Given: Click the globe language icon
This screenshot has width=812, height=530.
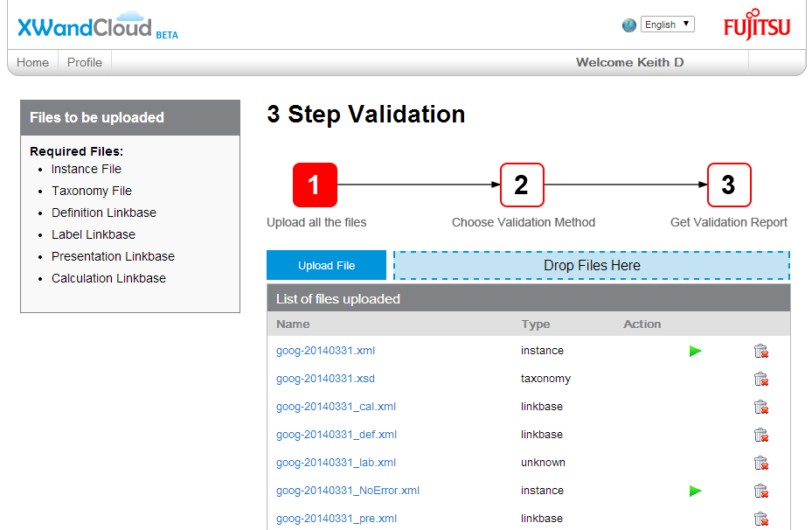Looking at the screenshot, I should (x=629, y=25).
